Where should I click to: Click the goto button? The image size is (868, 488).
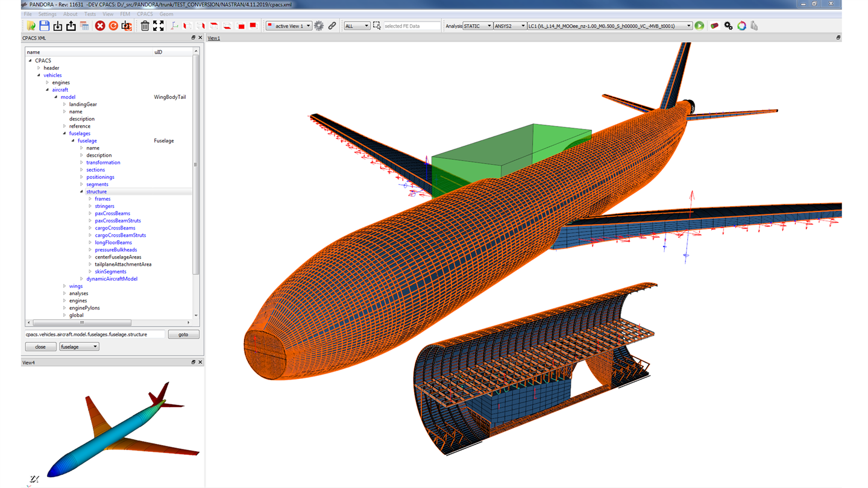click(183, 334)
